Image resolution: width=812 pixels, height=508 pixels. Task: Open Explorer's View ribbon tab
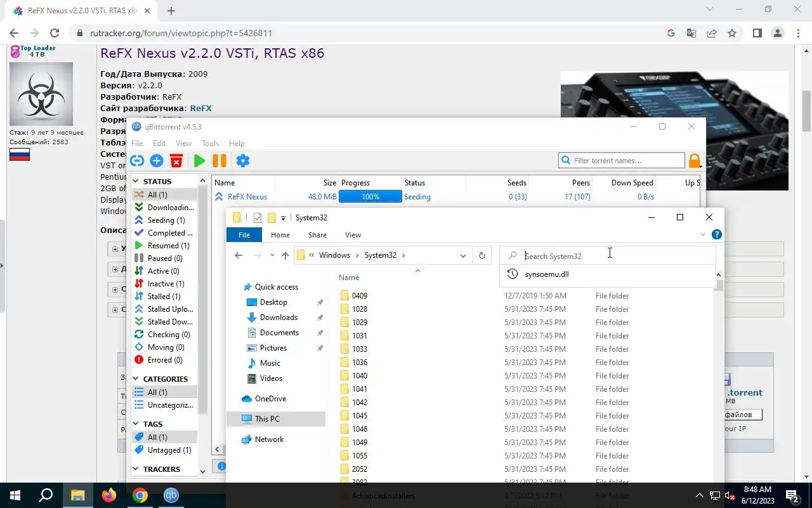click(x=353, y=235)
